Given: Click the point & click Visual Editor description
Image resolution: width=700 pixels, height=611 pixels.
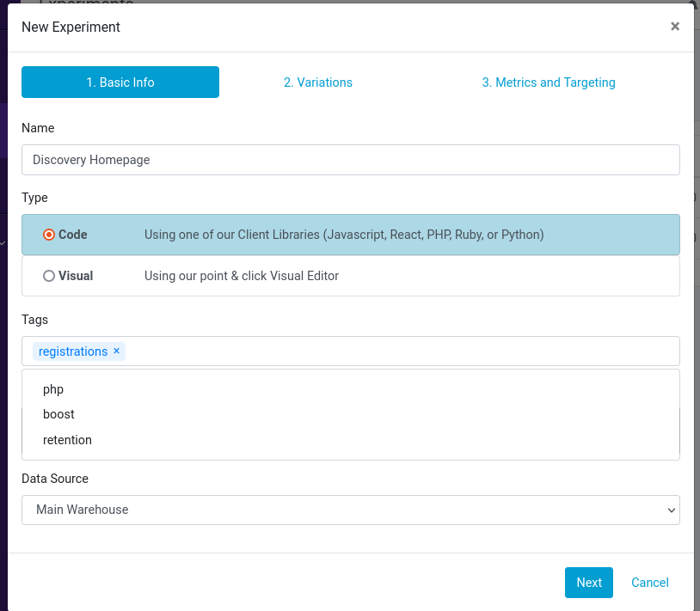Looking at the screenshot, I should point(242,276).
